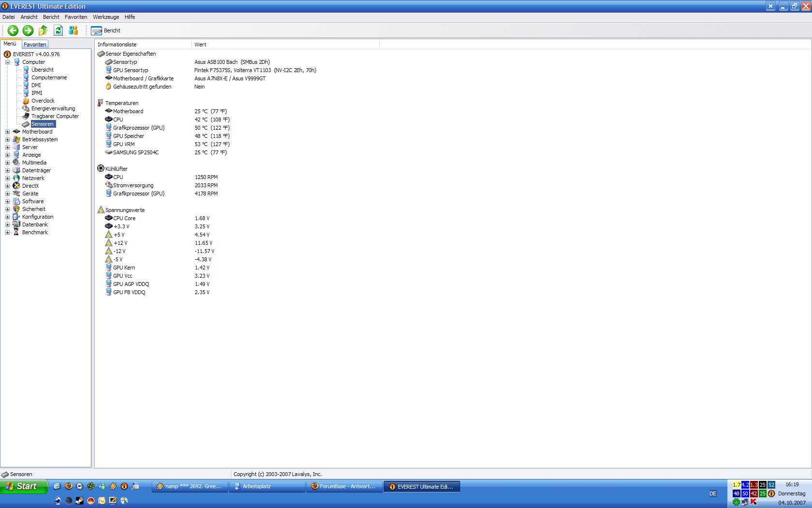
Task: Select the Stromversorgung fan row
Action: [x=237, y=185]
